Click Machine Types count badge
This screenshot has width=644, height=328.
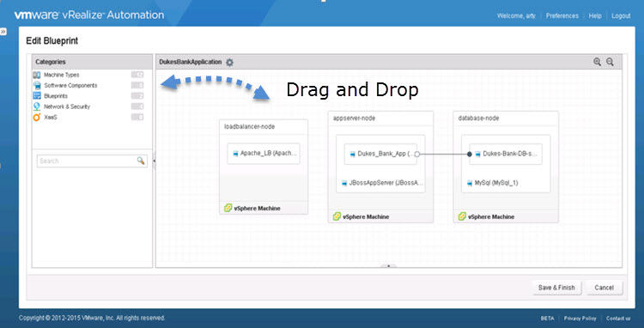point(137,75)
